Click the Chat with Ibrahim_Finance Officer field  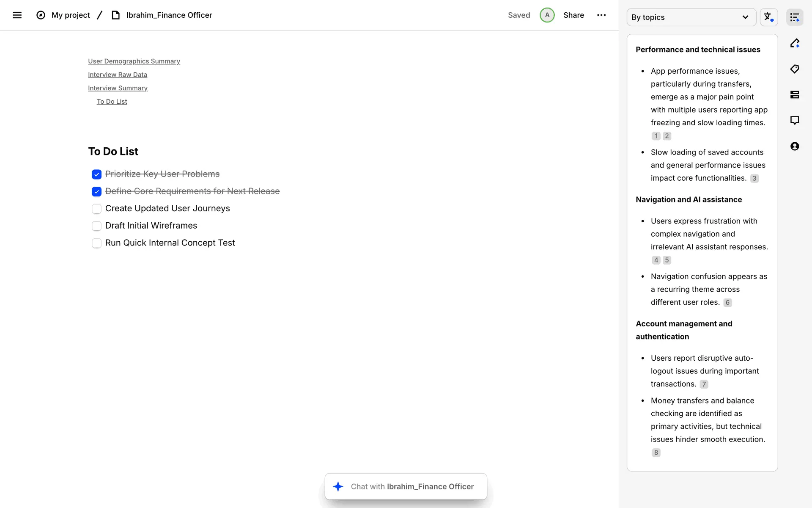411,487
